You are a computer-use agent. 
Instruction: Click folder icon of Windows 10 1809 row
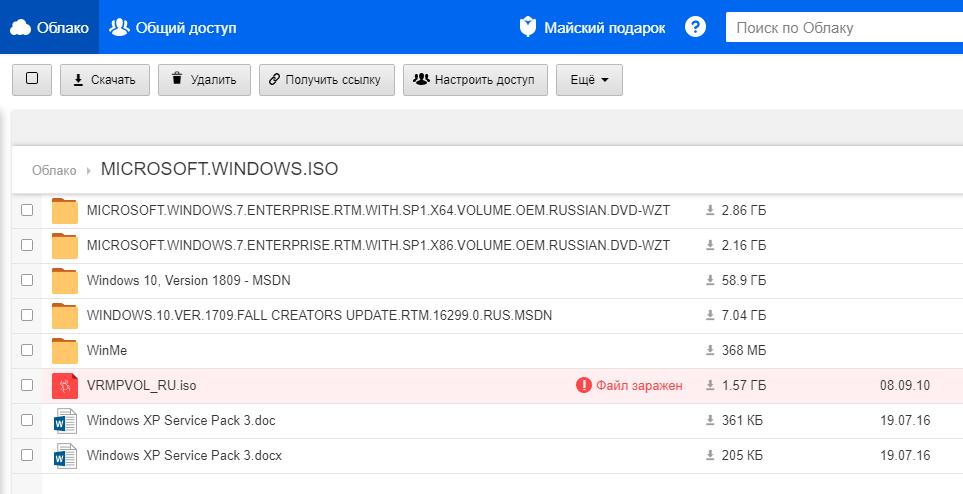pos(64,281)
